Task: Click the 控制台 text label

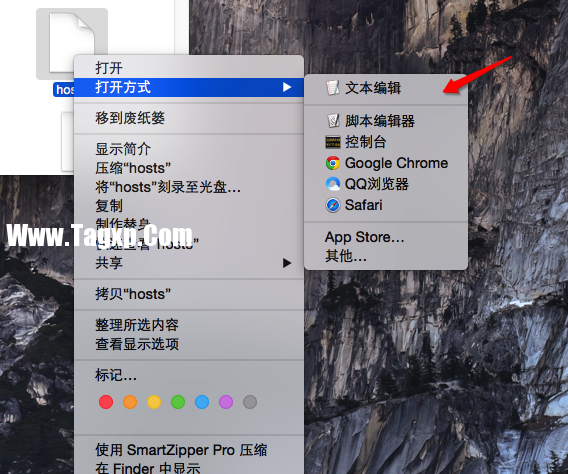Action: pos(366,142)
